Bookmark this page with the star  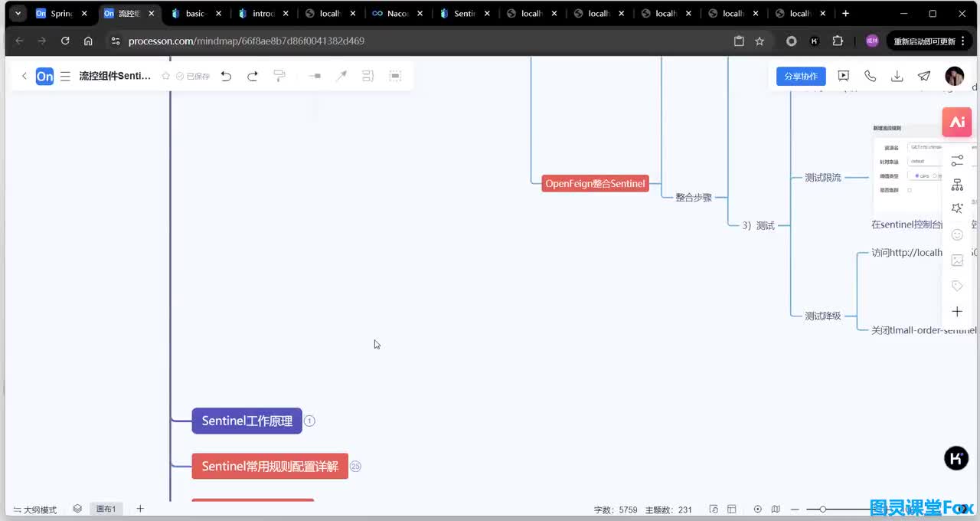[759, 41]
